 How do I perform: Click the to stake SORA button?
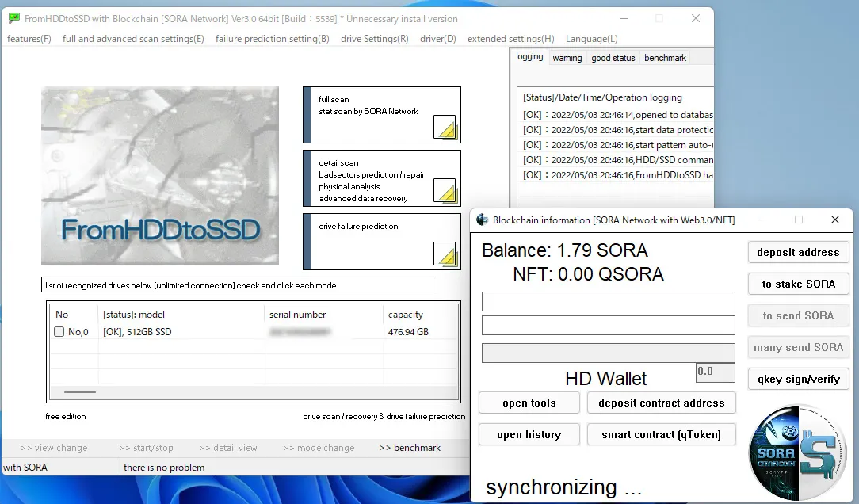coord(798,284)
